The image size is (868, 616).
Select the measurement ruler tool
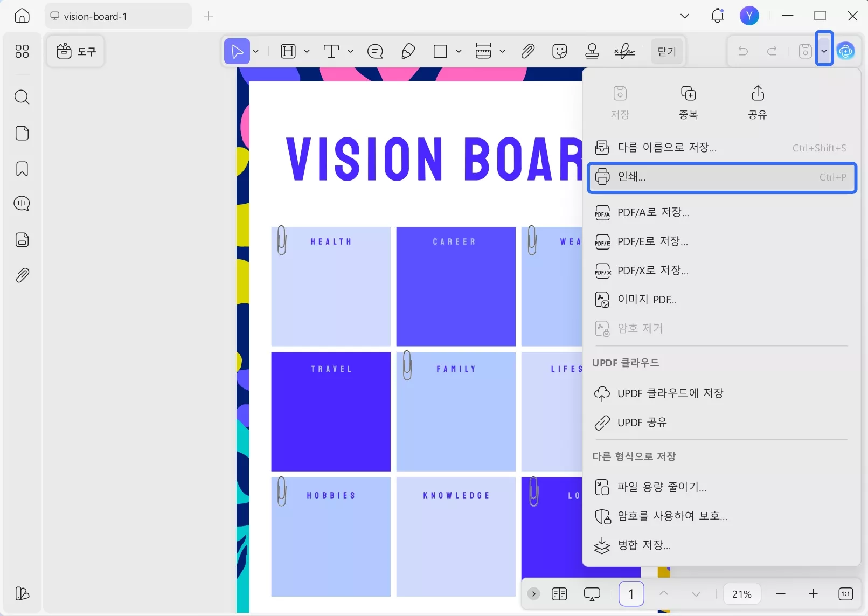pyautogui.click(x=483, y=51)
